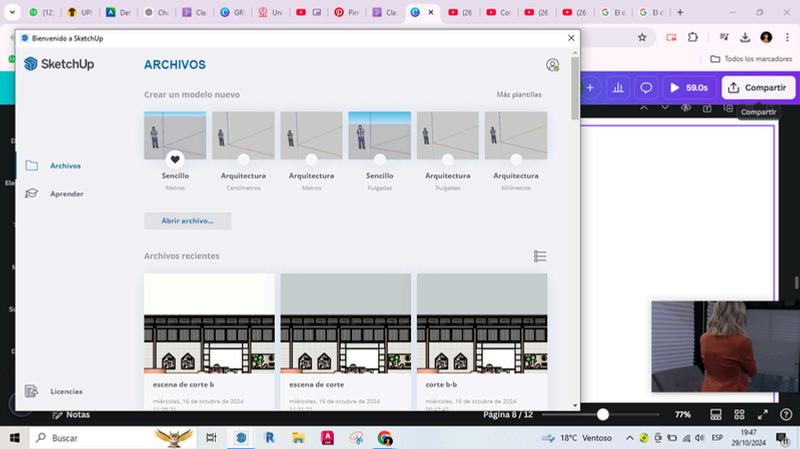The height and width of the screenshot is (449, 800).
Task: Open the Windows notification center
Action: (x=782, y=438)
